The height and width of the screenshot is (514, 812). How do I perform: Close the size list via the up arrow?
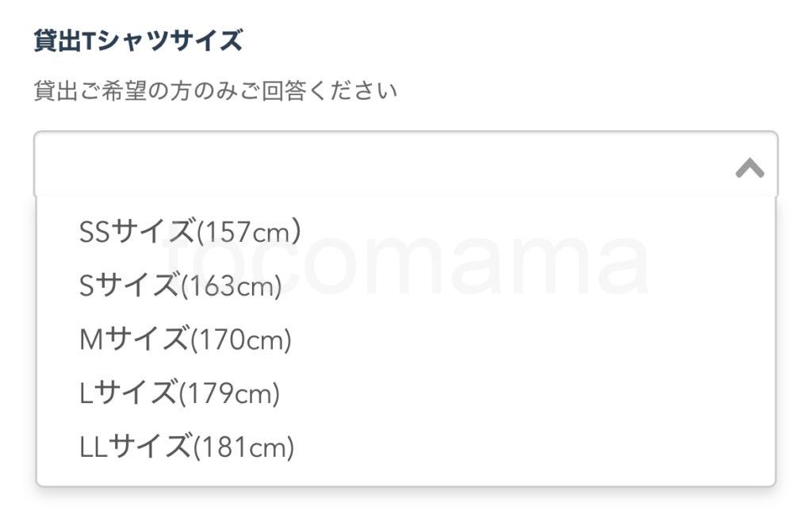coord(749,167)
